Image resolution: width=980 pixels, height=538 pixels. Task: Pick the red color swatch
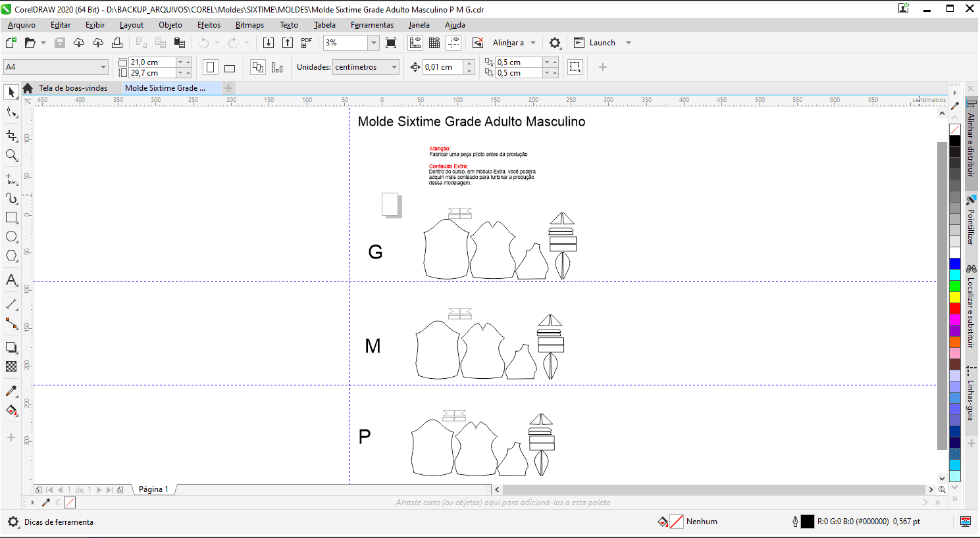[955, 308]
